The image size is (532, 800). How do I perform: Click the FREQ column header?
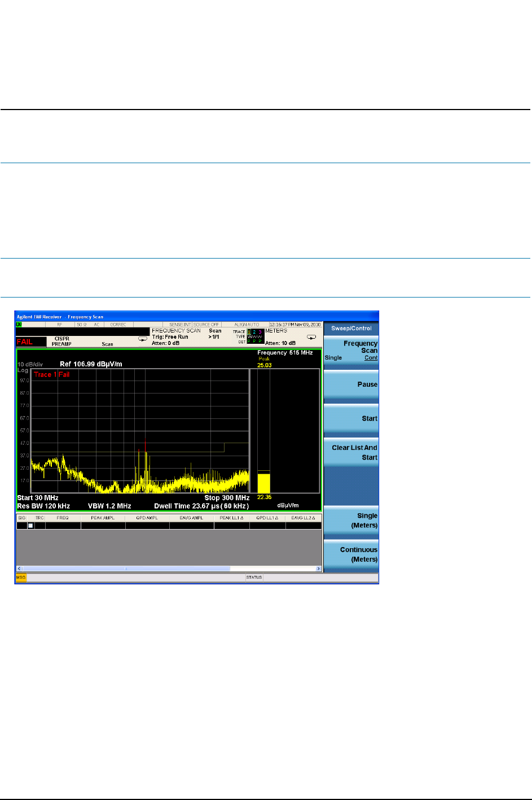tap(63, 518)
